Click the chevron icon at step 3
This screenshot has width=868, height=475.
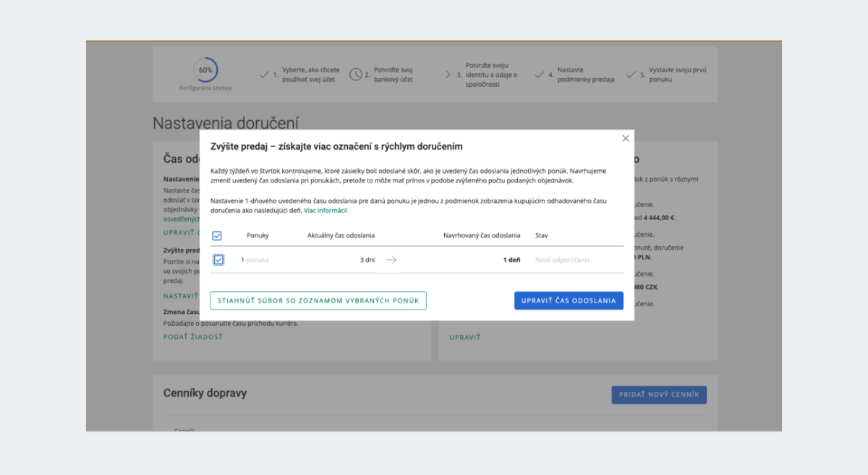pos(448,74)
